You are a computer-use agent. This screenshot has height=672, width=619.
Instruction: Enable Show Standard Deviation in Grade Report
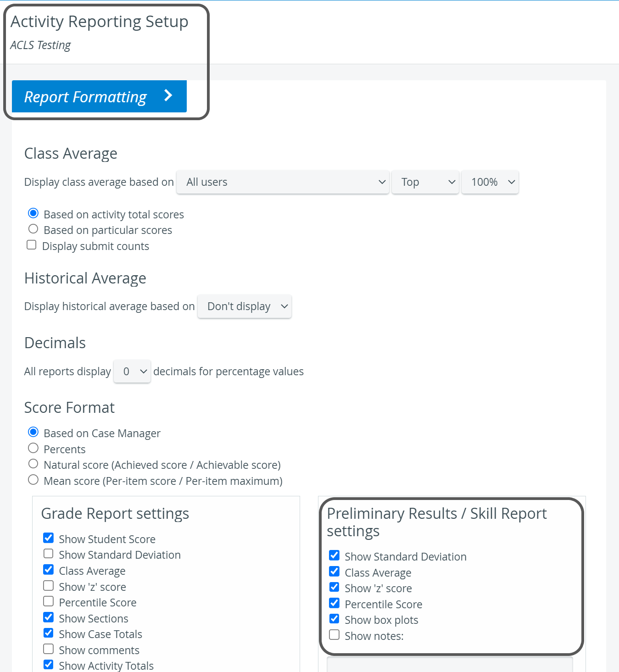(x=48, y=554)
